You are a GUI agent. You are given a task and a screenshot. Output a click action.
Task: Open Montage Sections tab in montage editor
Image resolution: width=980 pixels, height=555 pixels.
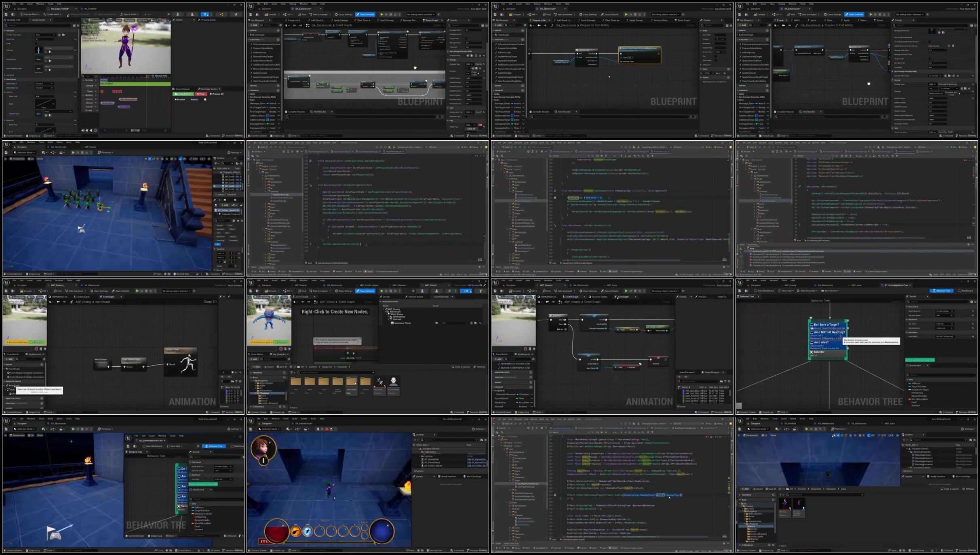pos(209,89)
